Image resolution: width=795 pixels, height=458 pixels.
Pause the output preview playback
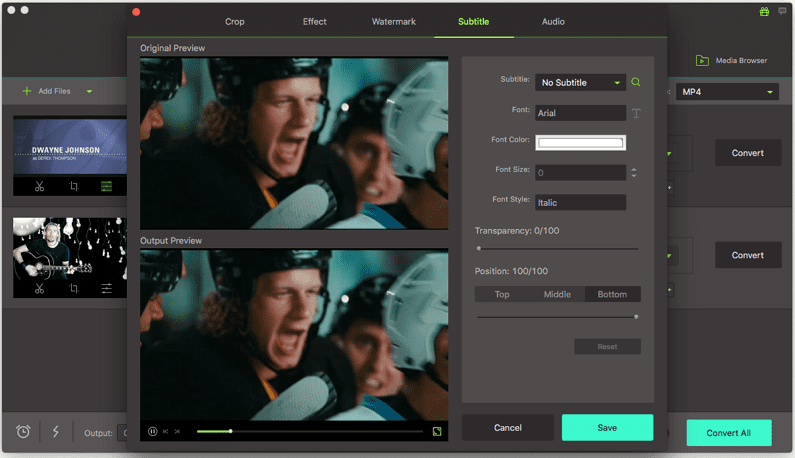[x=153, y=431]
